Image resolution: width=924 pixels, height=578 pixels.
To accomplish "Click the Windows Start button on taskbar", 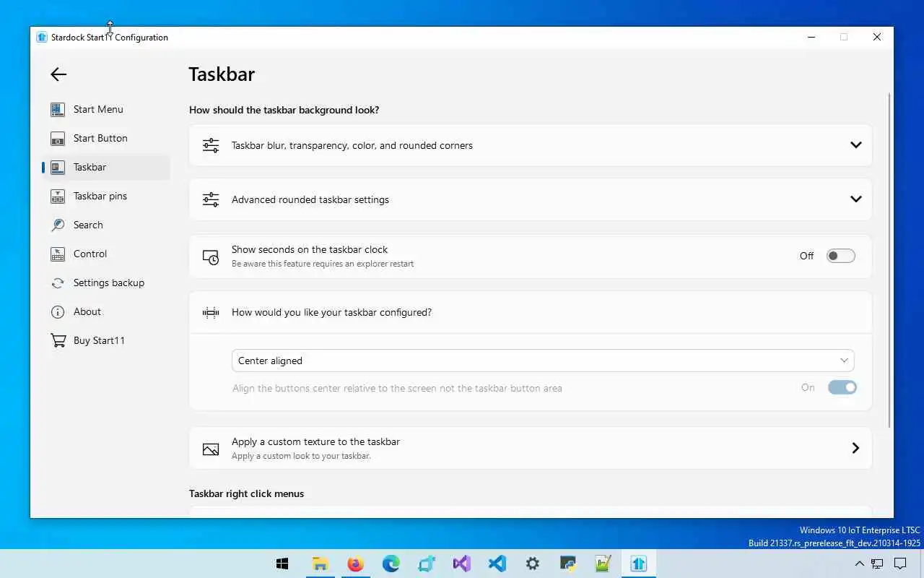I will tap(282, 564).
